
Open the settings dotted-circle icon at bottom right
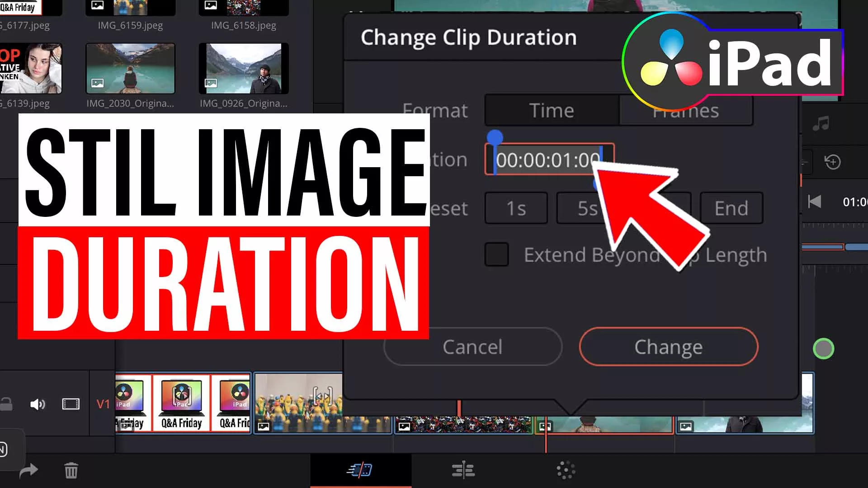(566, 470)
